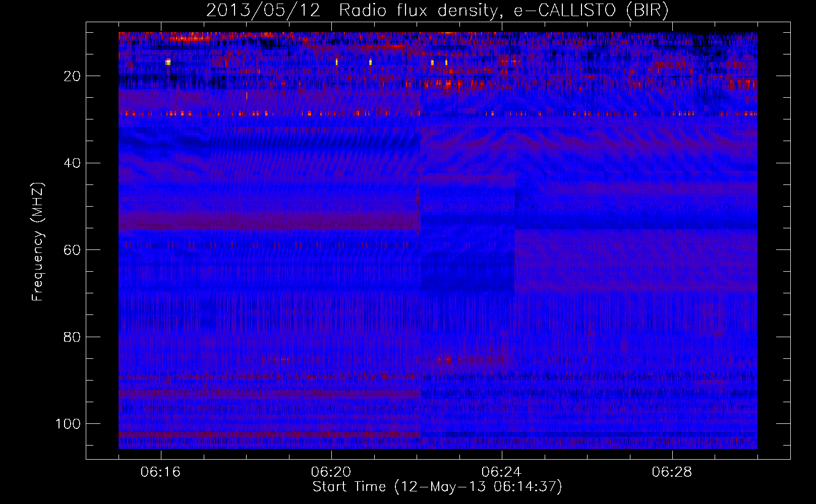Click the '20' frequency tick label
Screen dimensions: 816x504
tap(73, 76)
